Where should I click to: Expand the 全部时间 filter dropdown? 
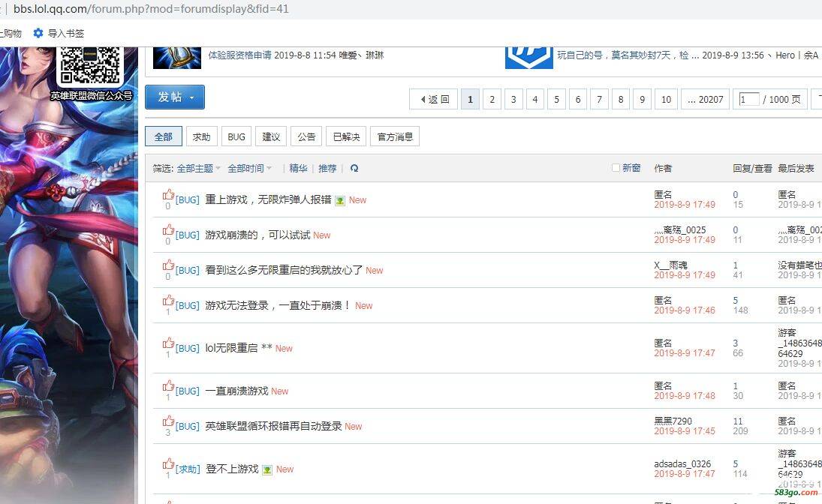click(249, 168)
